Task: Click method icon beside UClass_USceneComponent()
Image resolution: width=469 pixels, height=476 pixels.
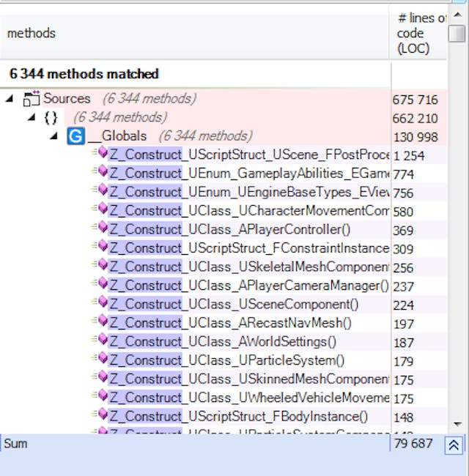Action: [100, 304]
